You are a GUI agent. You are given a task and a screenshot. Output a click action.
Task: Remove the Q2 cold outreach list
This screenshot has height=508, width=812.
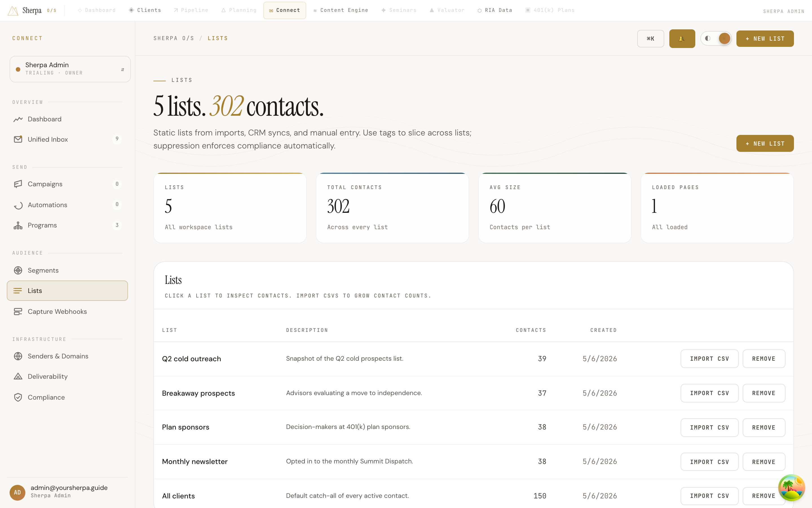click(x=764, y=358)
